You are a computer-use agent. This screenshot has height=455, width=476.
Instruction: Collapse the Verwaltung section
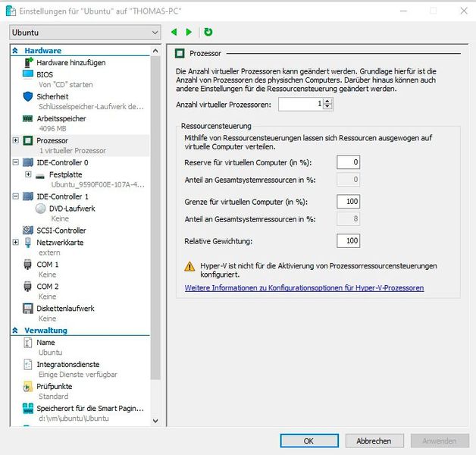pyautogui.click(x=15, y=330)
